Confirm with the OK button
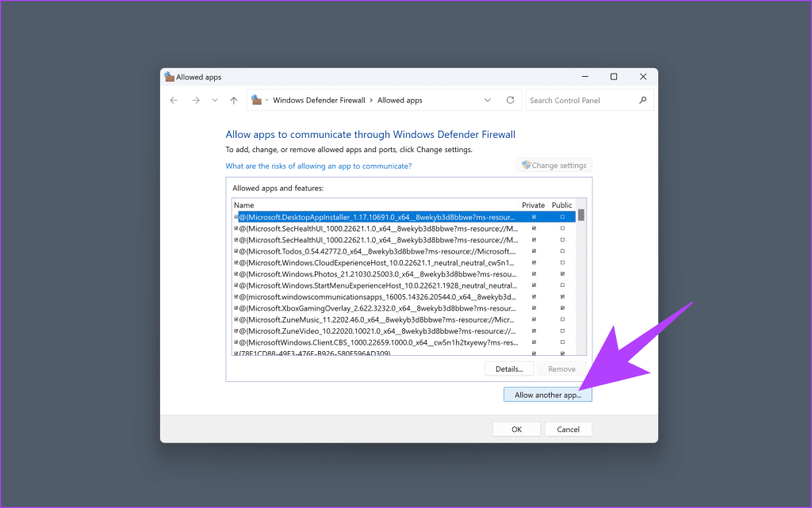This screenshot has width=812, height=508. point(516,430)
